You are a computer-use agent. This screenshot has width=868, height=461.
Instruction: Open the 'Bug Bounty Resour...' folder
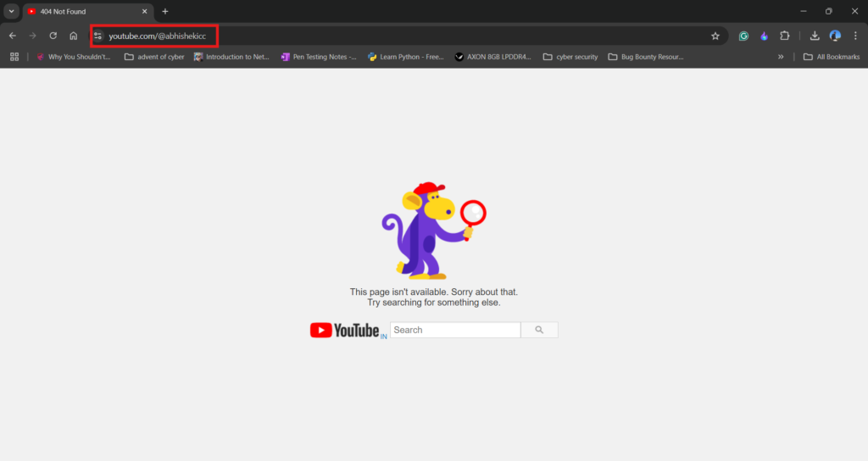coord(645,57)
